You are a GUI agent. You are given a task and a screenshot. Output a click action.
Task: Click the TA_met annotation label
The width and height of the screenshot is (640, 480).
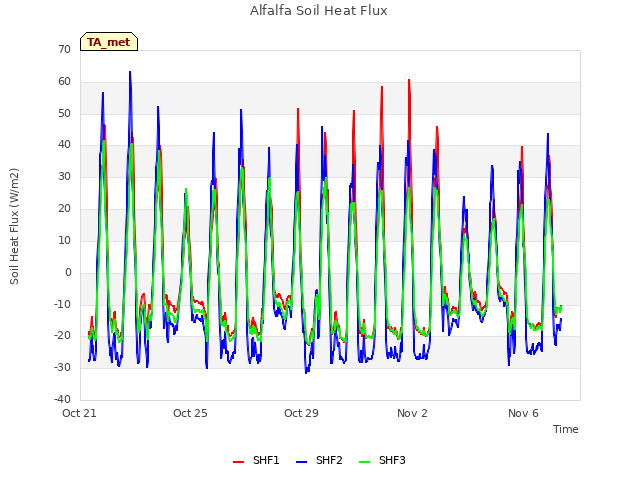(109, 42)
